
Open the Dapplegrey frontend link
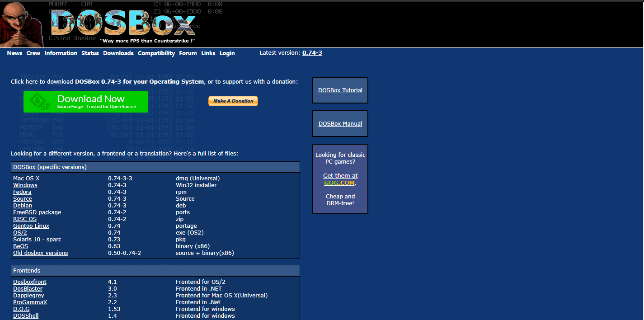click(x=28, y=295)
